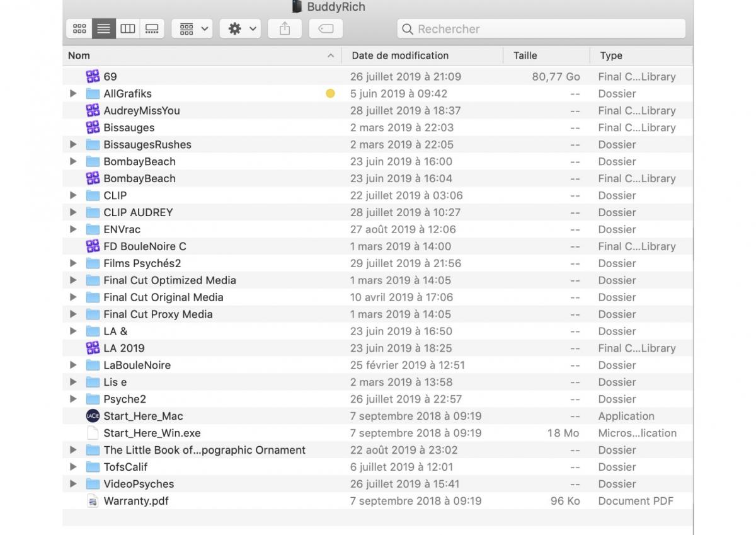Switch to column view
This screenshot has height=535, width=756.
coord(128,29)
